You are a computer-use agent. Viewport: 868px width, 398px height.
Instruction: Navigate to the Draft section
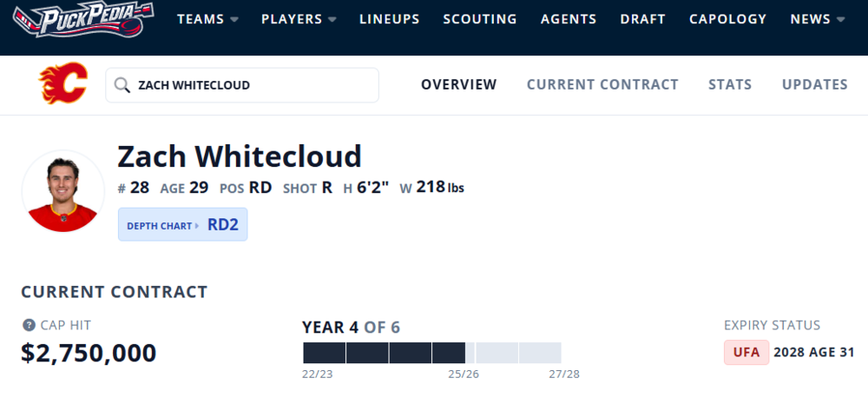click(x=642, y=19)
